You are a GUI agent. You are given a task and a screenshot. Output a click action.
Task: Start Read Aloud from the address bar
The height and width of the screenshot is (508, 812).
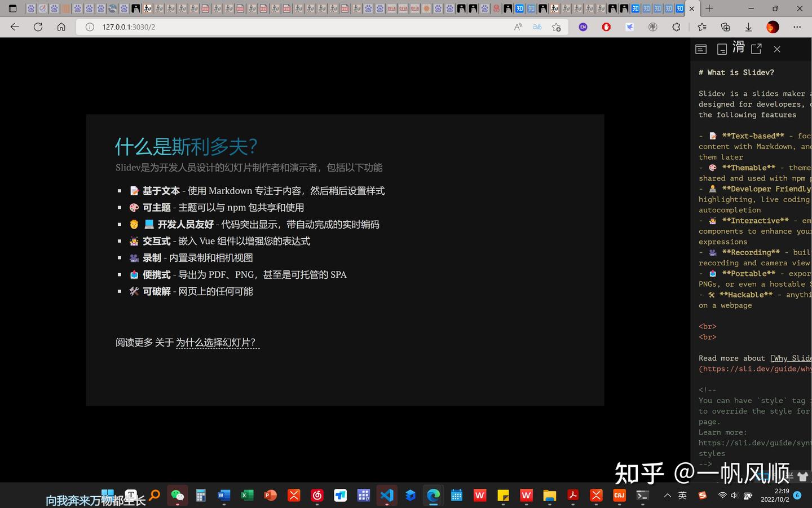pyautogui.click(x=517, y=27)
